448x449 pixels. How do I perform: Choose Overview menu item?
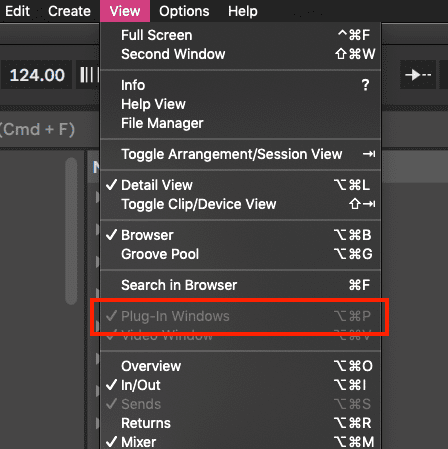click(x=240, y=366)
